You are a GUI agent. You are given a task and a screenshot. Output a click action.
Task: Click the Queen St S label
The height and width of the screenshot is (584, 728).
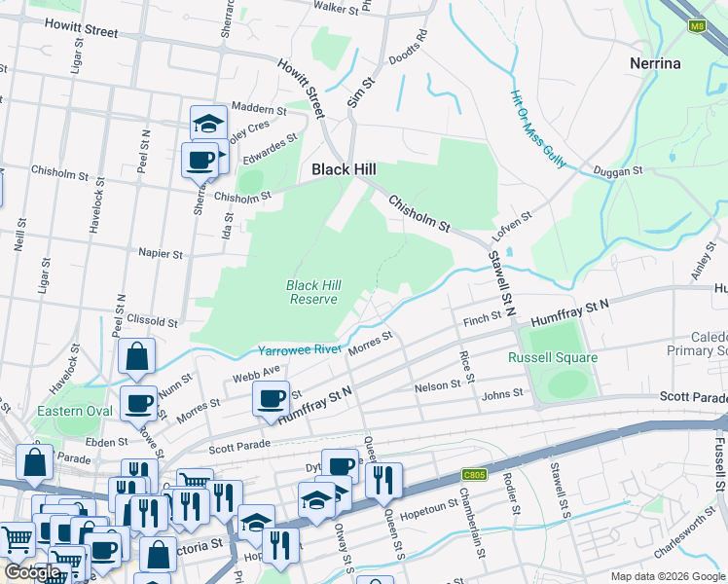point(394,533)
